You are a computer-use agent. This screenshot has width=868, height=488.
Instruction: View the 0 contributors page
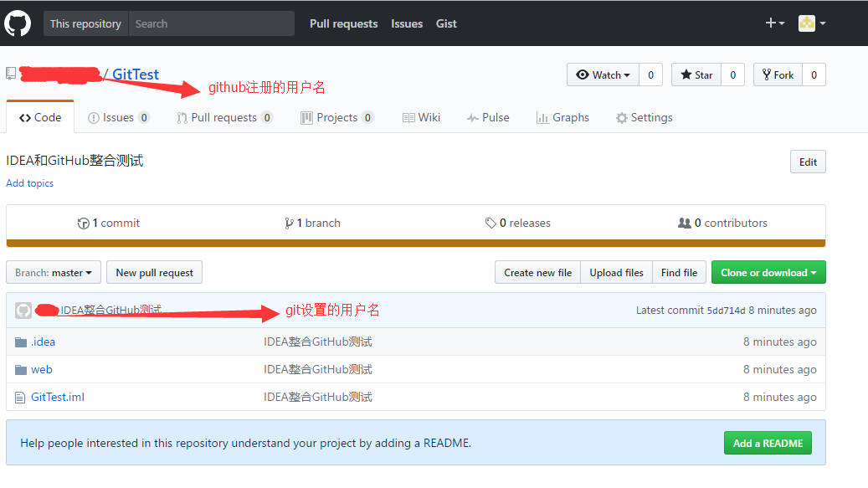[722, 223]
